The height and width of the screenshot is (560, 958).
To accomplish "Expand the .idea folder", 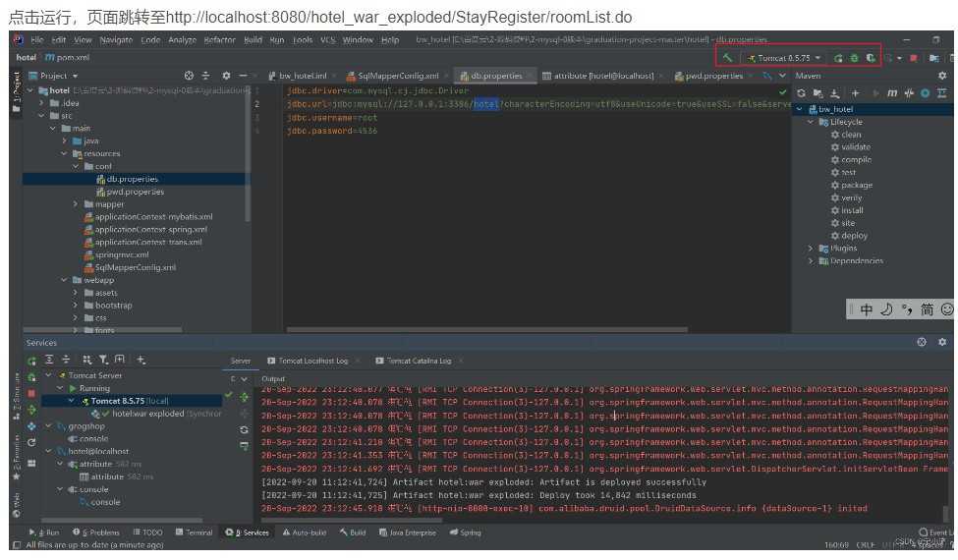I will click(43, 103).
